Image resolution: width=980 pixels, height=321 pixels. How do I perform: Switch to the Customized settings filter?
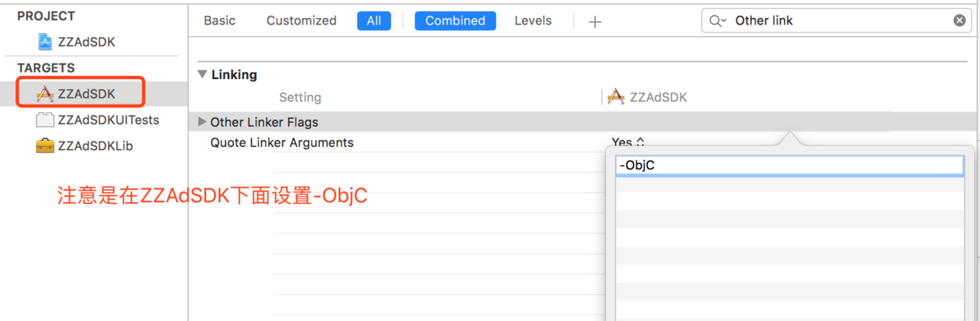[x=301, y=21]
